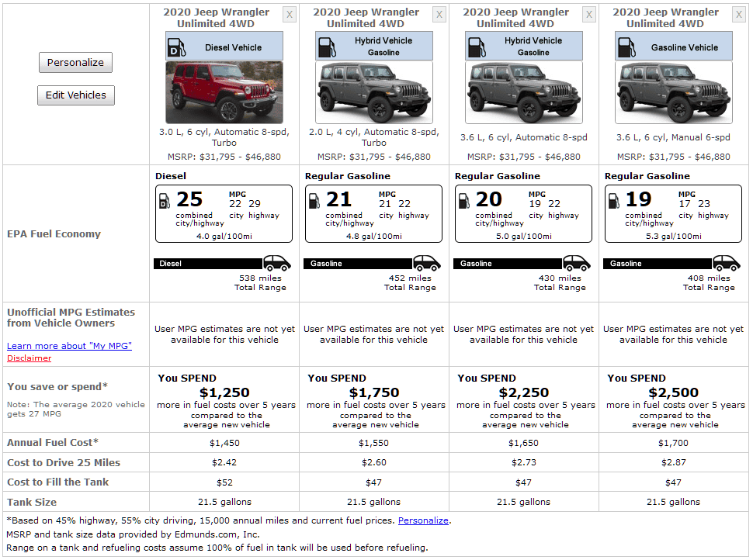The image size is (753, 560).
Task: Remove the Gasoline Vehicle Manual 6-spd with X
Action: pyautogui.click(x=738, y=15)
